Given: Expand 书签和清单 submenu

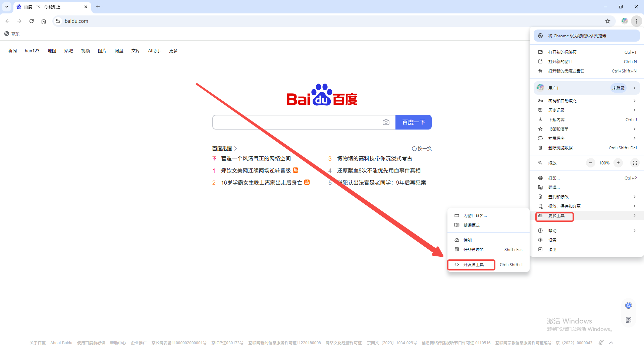Looking at the screenshot, I should (587, 129).
